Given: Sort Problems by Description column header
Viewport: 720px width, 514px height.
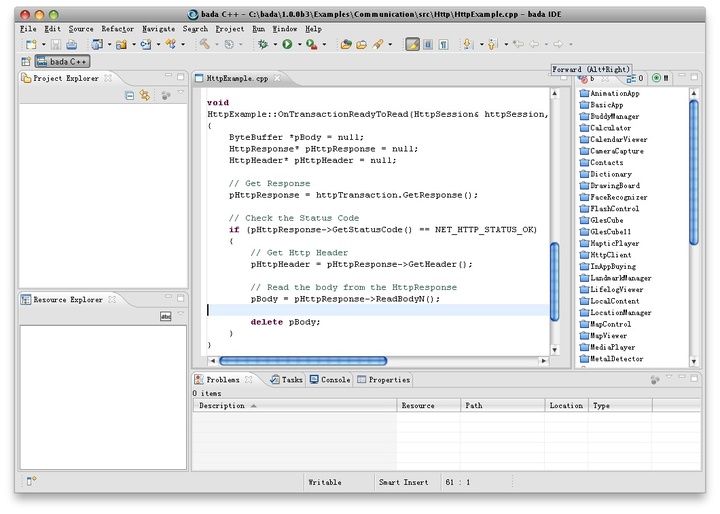Looking at the screenshot, I should click(x=294, y=405).
